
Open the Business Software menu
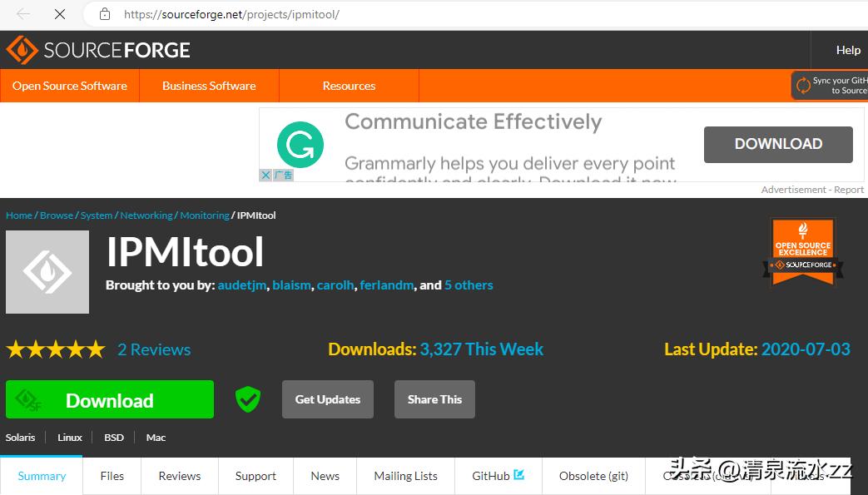pos(209,86)
